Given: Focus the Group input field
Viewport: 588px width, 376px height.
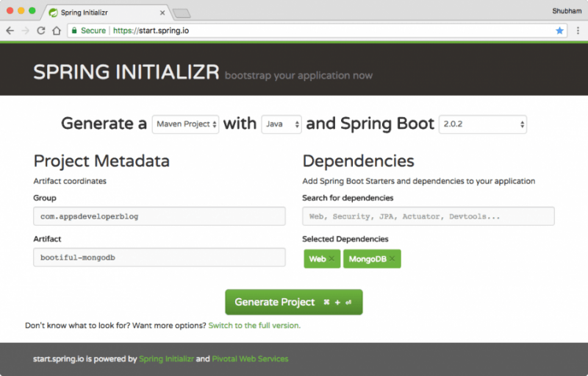Looking at the screenshot, I should (x=159, y=216).
